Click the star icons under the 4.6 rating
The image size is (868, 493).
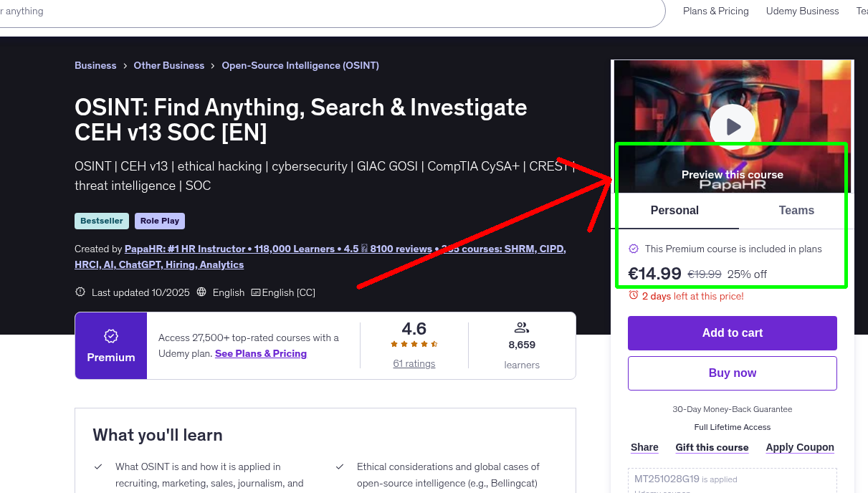click(414, 343)
